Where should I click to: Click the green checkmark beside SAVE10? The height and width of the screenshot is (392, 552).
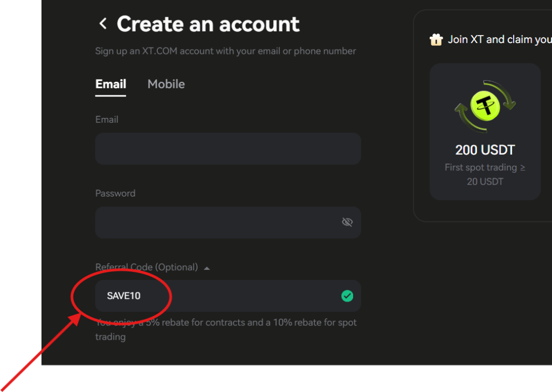point(347,296)
